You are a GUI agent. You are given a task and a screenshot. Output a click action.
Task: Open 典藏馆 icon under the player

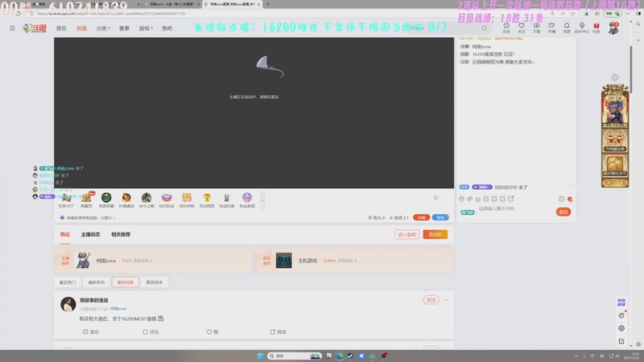tap(86, 200)
